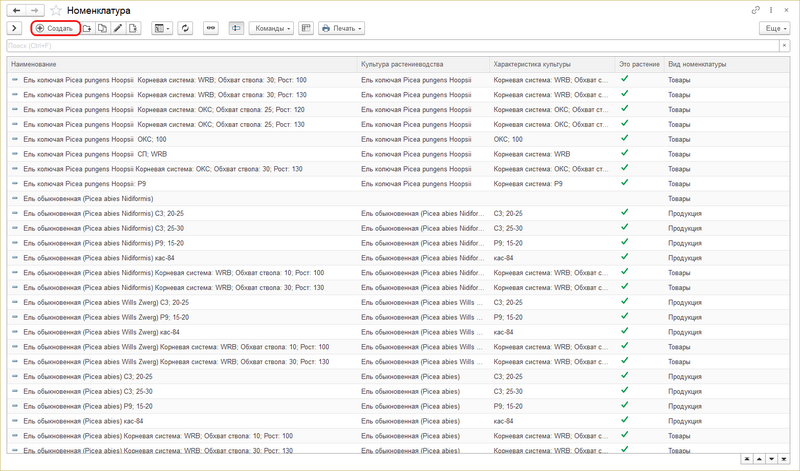Toggle the highlighted blue arrows toolbar button
Viewport: 800px width, 471px height.
tap(236, 28)
